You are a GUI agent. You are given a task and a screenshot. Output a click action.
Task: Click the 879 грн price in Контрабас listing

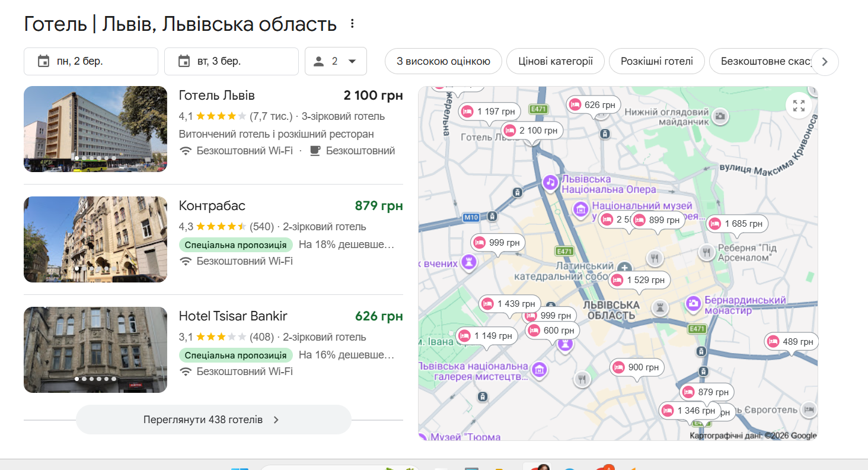pos(379,206)
